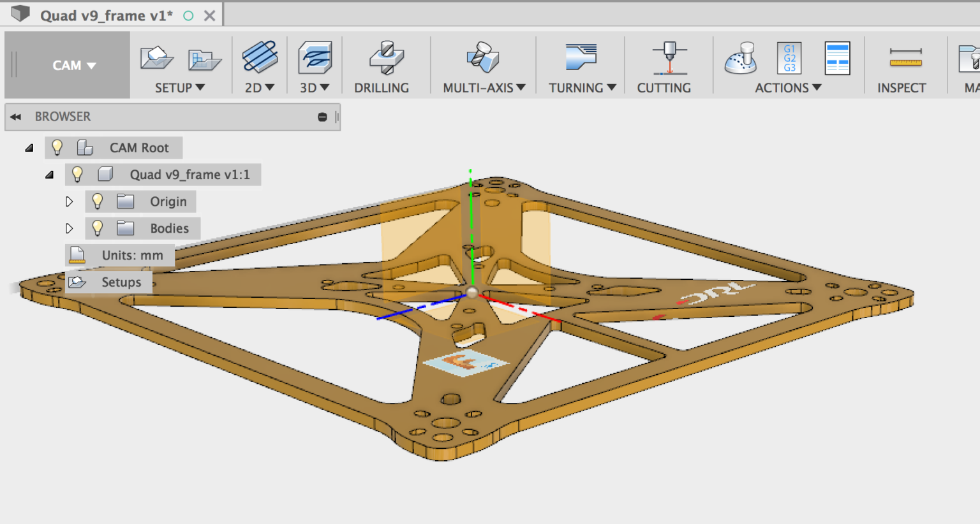Click the New Setup icon in the toolbar
The width and height of the screenshot is (980, 524).
point(156,59)
